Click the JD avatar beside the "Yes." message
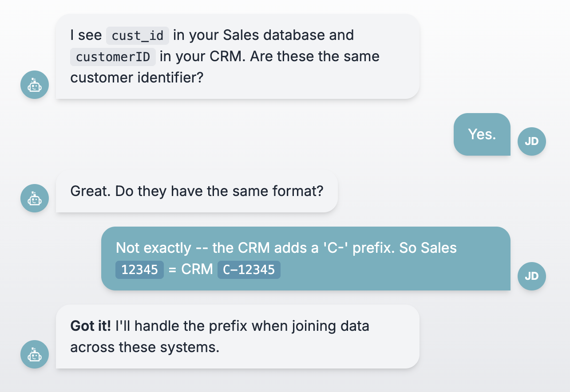The height and width of the screenshot is (392, 570). point(531,141)
